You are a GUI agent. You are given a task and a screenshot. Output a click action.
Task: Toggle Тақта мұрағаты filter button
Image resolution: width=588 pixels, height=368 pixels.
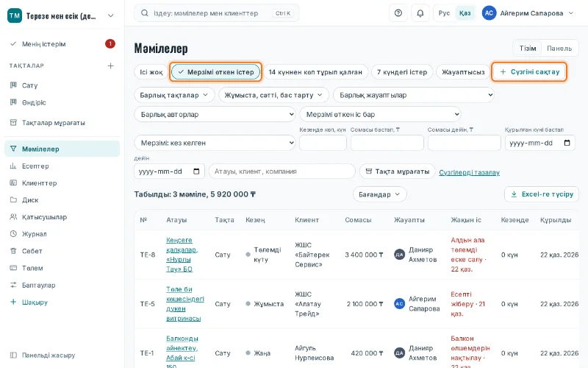coord(397,171)
